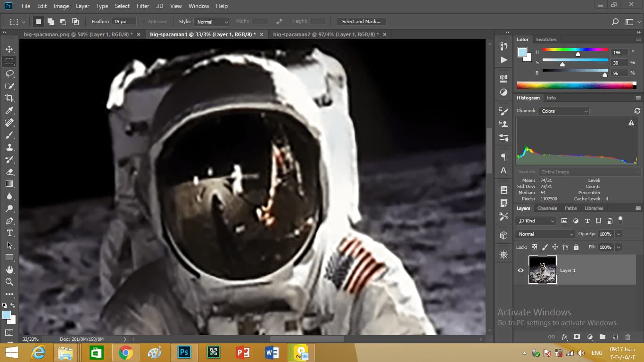Image resolution: width=644 pixels, height=362 pixels.
Task: Open the layer blend mode dropdown
Action: tap(545, 234)
